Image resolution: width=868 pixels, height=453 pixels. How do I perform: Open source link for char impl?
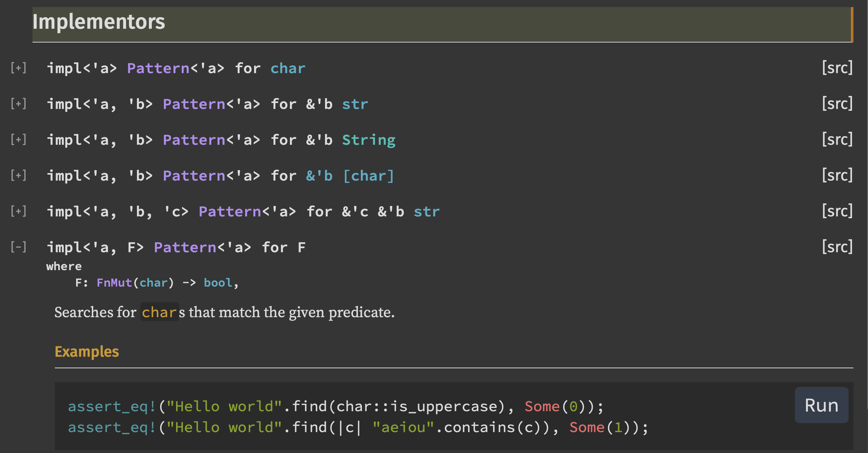point(837,68)
